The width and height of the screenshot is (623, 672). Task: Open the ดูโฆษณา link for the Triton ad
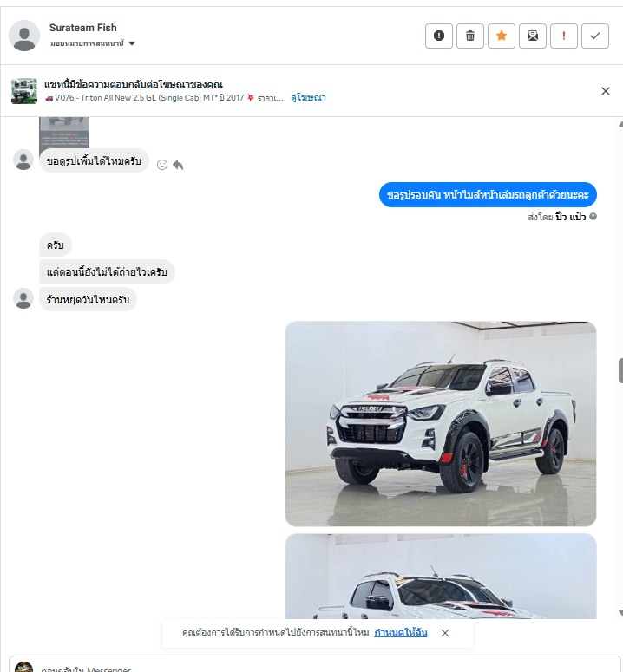(308, 98)
